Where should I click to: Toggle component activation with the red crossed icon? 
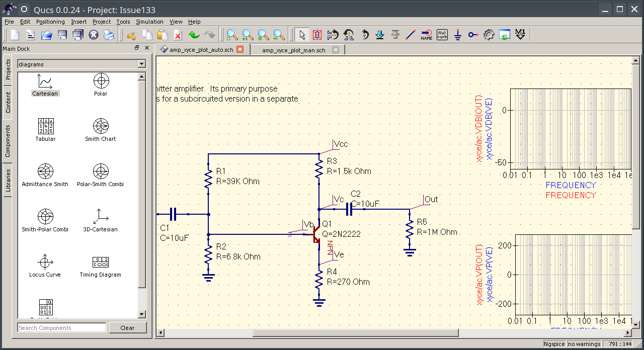(x=317, y=35)
